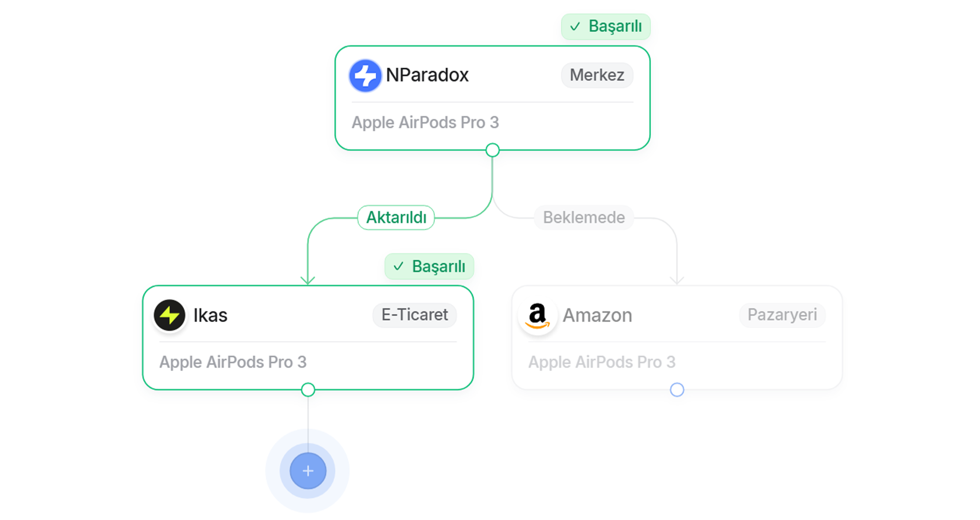Click the Beklemede connection label
This screenshot has height=520, width=980.
(583, 218)
